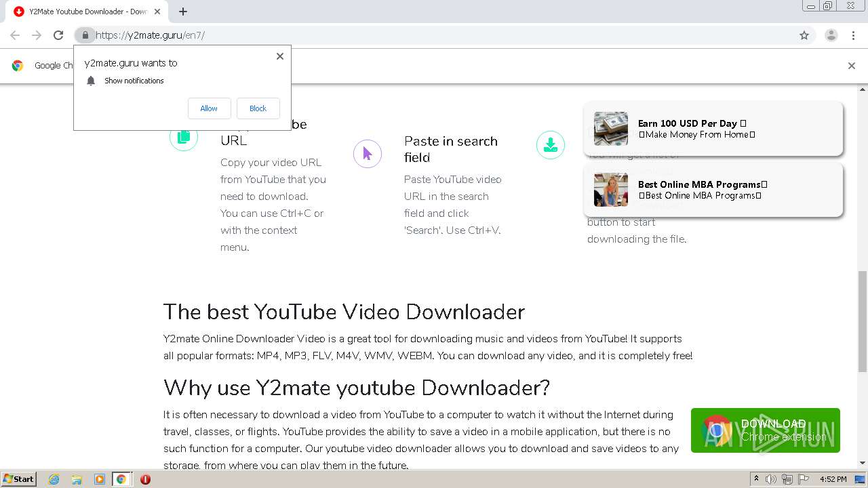Open Windows Explorer folder from taskbar
Viewport: 868px width, 488px height.
coord(77,479)
